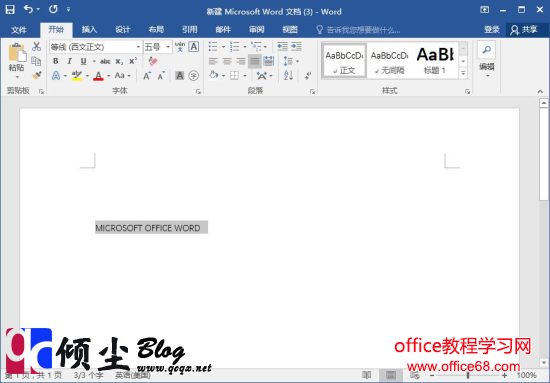Toggle superscript formatting

tap(133, 61)
